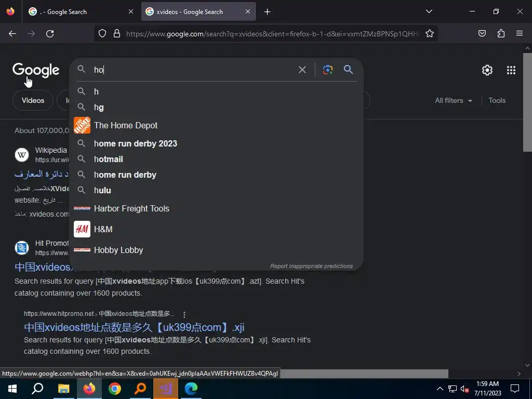532x399 pixels.
Task: Show hidden system tray icons
Action: [440, 389]
